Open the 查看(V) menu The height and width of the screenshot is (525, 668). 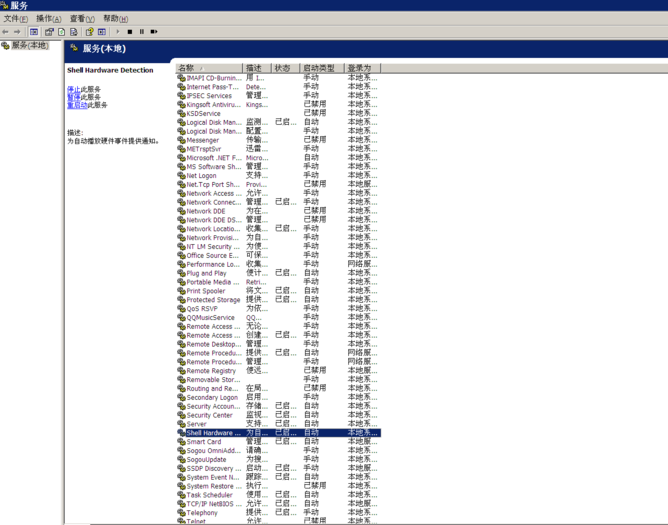tap(82, 19)
